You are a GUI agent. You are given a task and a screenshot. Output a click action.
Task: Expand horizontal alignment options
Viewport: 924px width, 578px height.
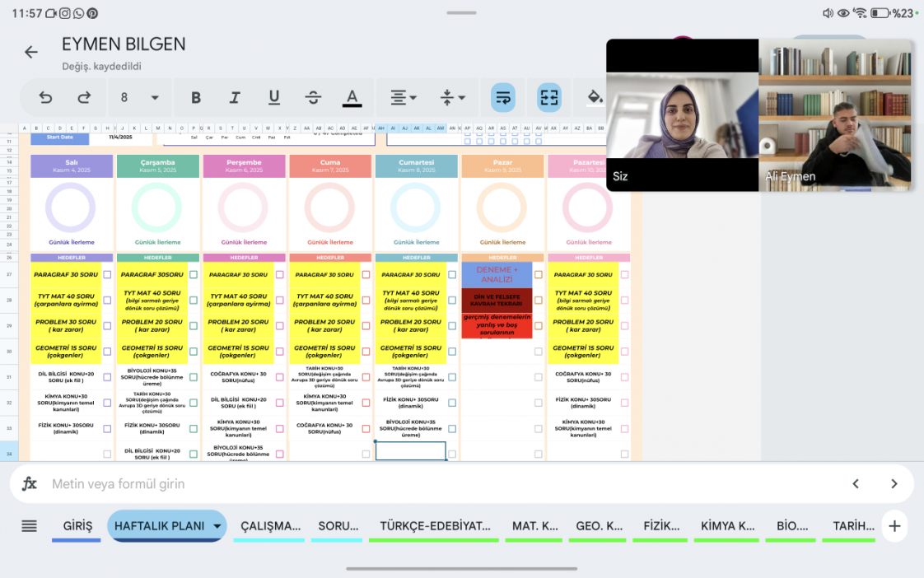coord(404,98)
